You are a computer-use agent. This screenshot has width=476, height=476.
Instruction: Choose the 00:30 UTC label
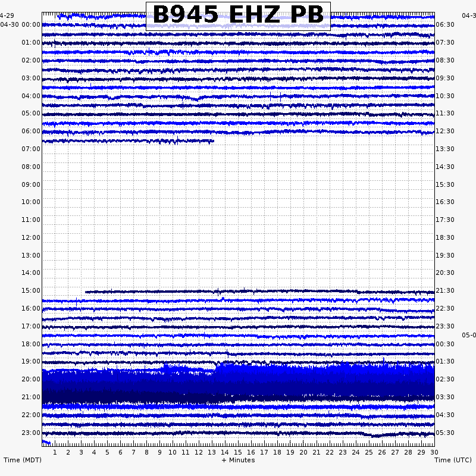pyautogui.click(x=445, y=345)
